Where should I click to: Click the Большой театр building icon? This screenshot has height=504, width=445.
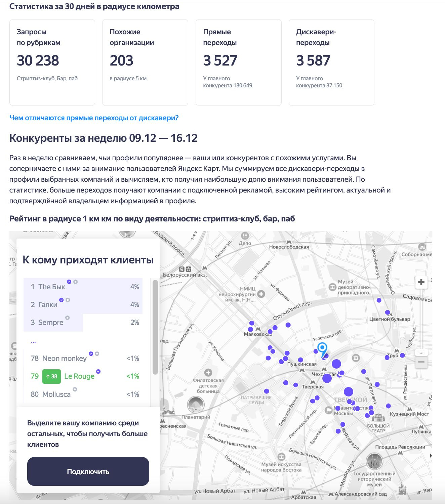point(378,418)
